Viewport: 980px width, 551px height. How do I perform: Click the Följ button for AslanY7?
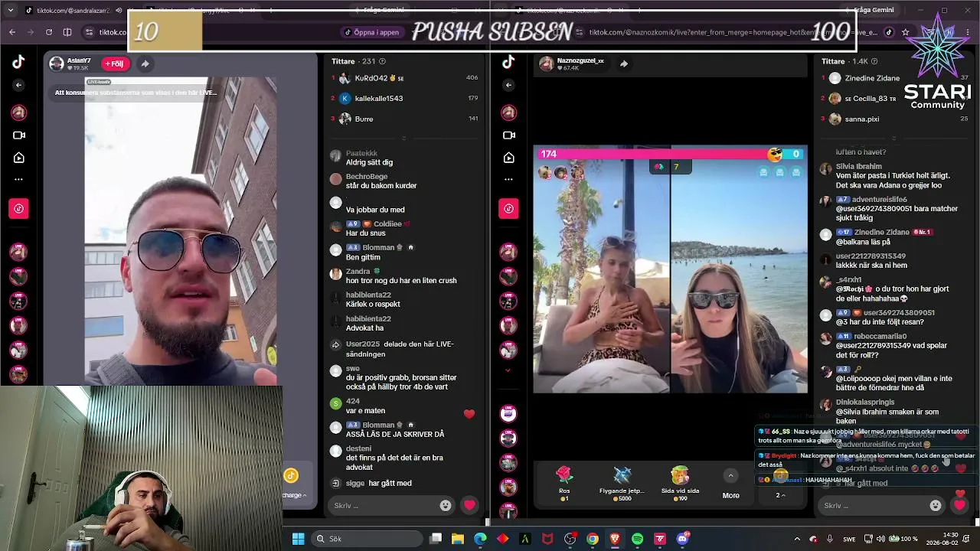[114, 64]
